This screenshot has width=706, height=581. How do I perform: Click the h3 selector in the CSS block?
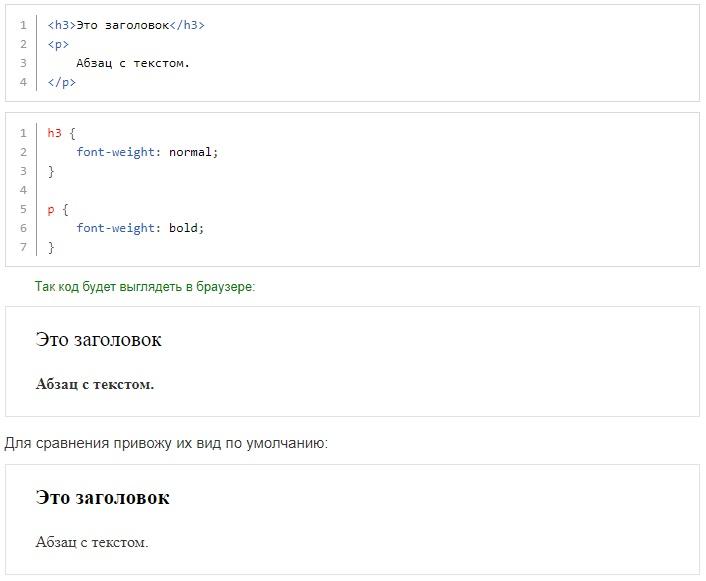[54, 133]
